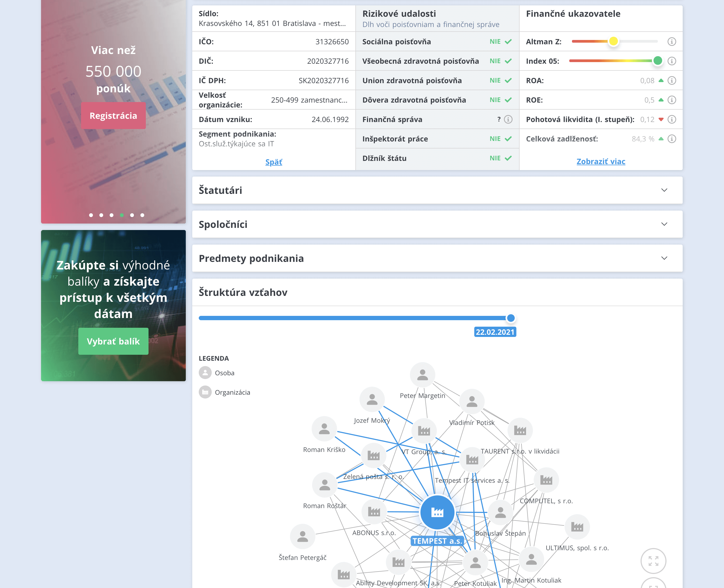
Task: Click the Ost.služ.týkajúce sa IT text
Action: point(237,144)
